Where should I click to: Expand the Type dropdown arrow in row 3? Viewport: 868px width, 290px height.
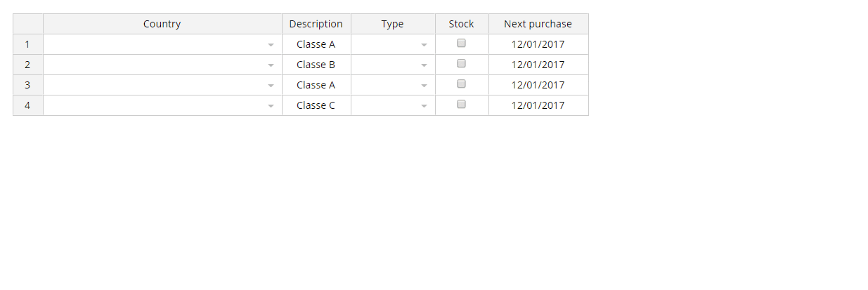tap(424, 86)
